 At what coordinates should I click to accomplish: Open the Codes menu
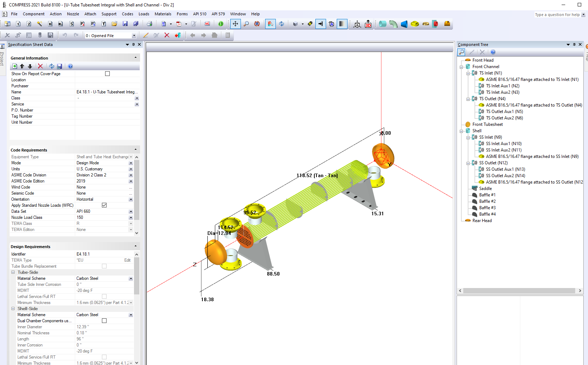128,14
